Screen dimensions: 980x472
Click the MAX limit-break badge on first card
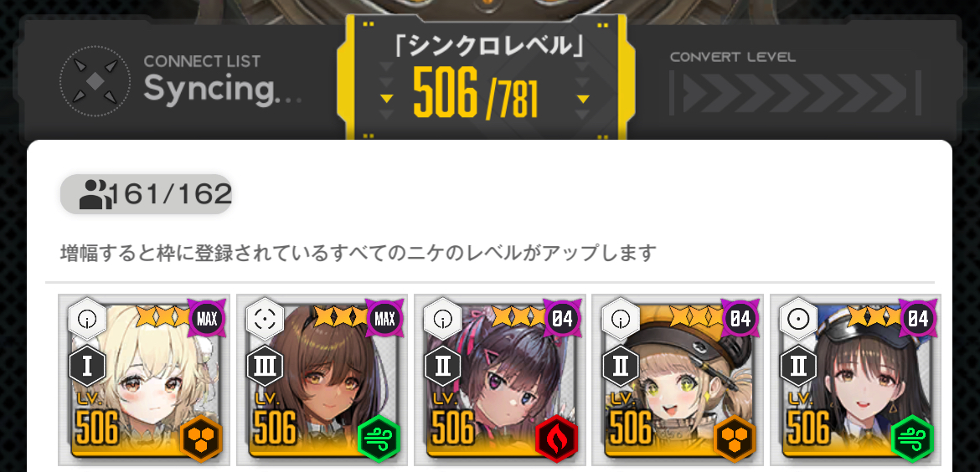207,319
